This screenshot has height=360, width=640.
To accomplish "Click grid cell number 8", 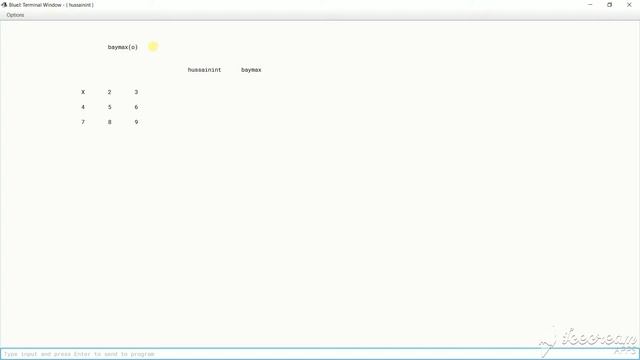I will pyautogui.click(x=109, y=122).
